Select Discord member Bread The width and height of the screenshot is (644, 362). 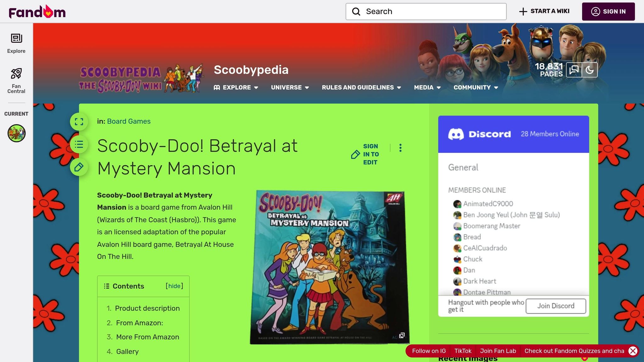[472, 237]
